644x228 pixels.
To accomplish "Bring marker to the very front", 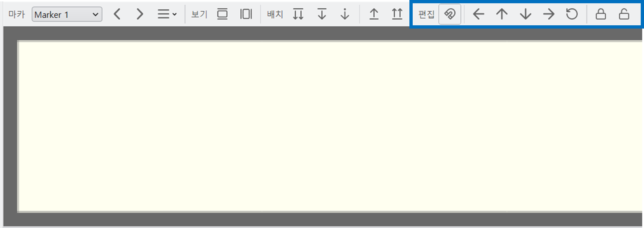I will tap(397, 14).
